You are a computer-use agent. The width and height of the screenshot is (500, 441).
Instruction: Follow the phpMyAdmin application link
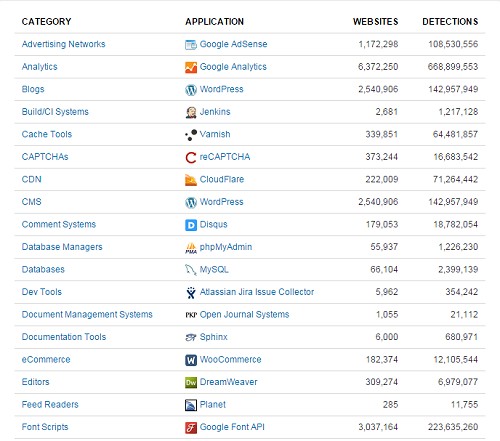click(x=226, y=247)
